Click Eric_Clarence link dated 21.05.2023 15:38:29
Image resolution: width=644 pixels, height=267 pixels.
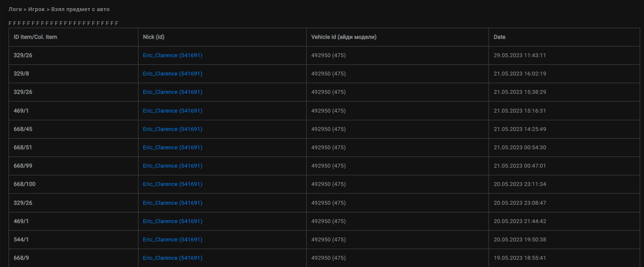pyautogui.click(x=172, y=92)
